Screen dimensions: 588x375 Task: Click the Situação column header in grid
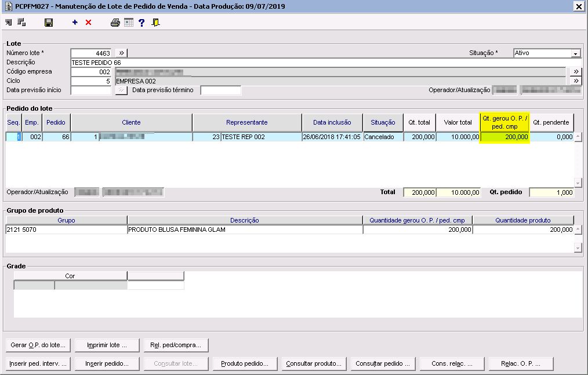click(383, 122)
